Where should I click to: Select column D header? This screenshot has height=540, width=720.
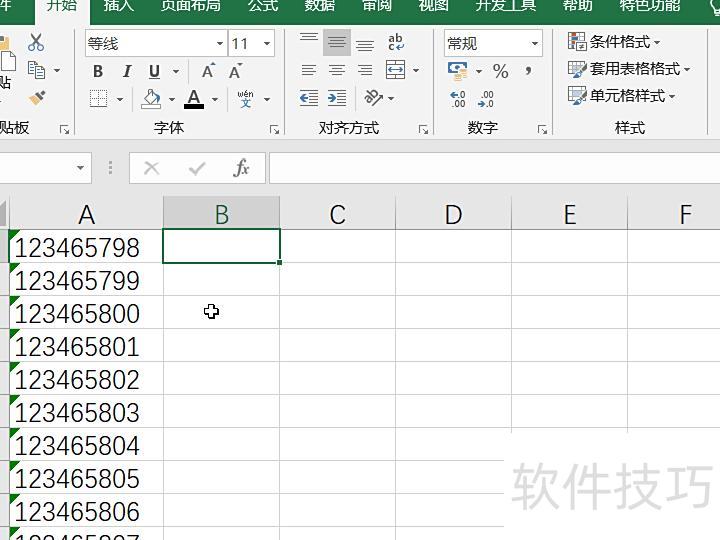[x=453, y=214]
